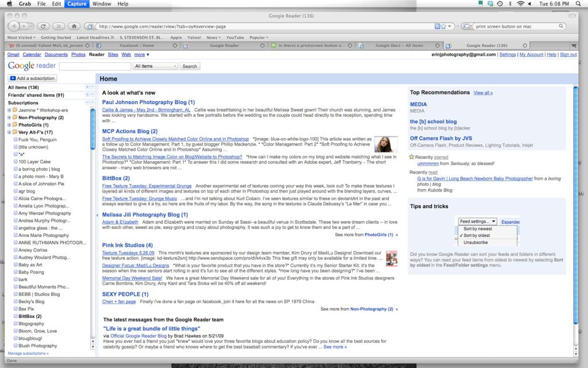Open the Wi-Fi status icon in menu bar
The width and height of the screenshot is (588, 368).
click(x=520, y=4)
